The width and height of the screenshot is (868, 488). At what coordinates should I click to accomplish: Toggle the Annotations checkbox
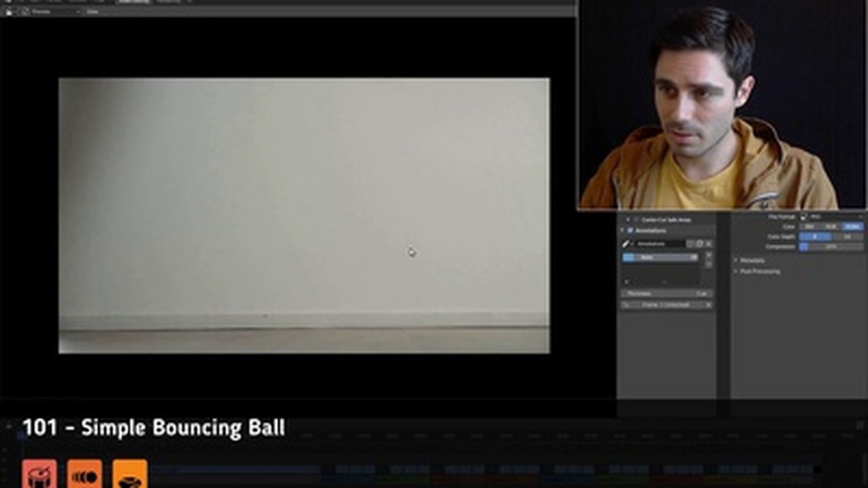(x=630, y=230)
